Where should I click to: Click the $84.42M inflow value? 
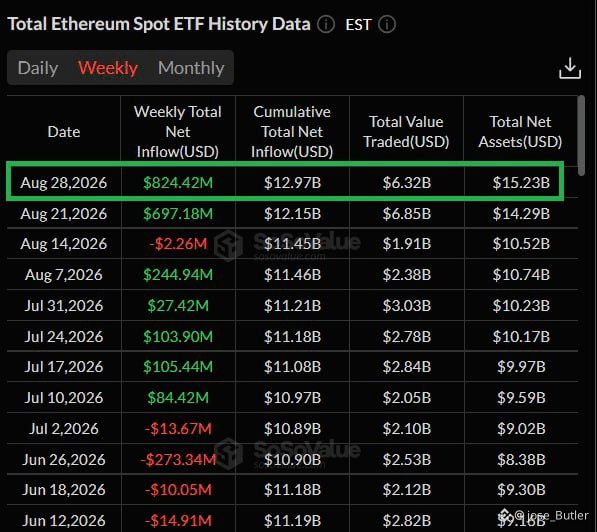[178, 398]
